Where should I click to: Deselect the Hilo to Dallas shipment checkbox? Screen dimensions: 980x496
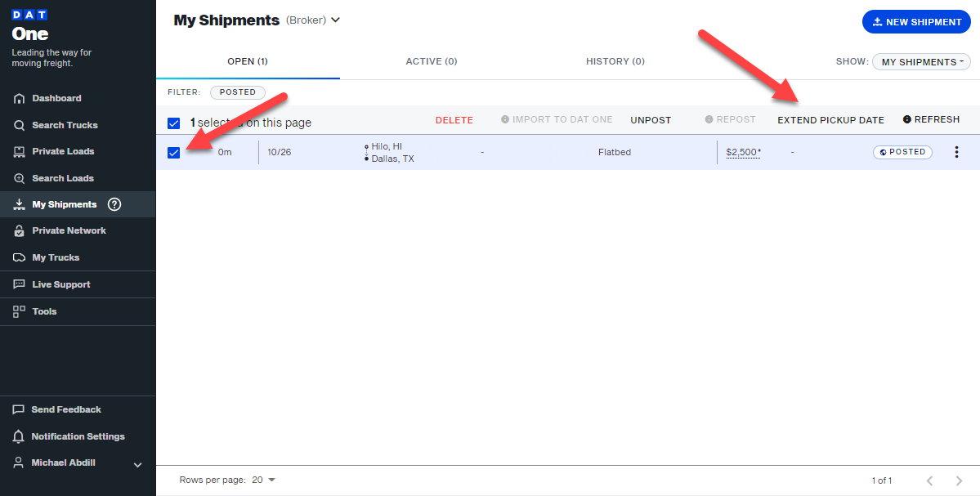(173, 153)
